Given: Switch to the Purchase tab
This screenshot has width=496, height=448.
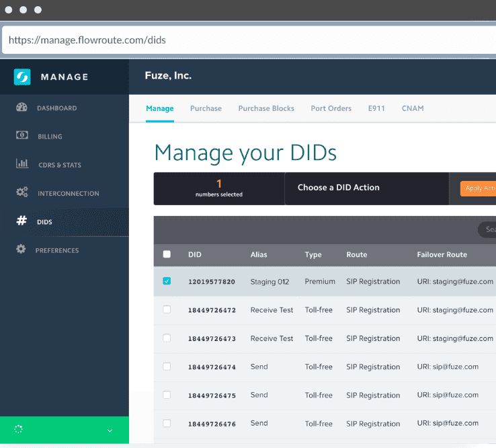Looking at the screenshot, I should (206, 108).
